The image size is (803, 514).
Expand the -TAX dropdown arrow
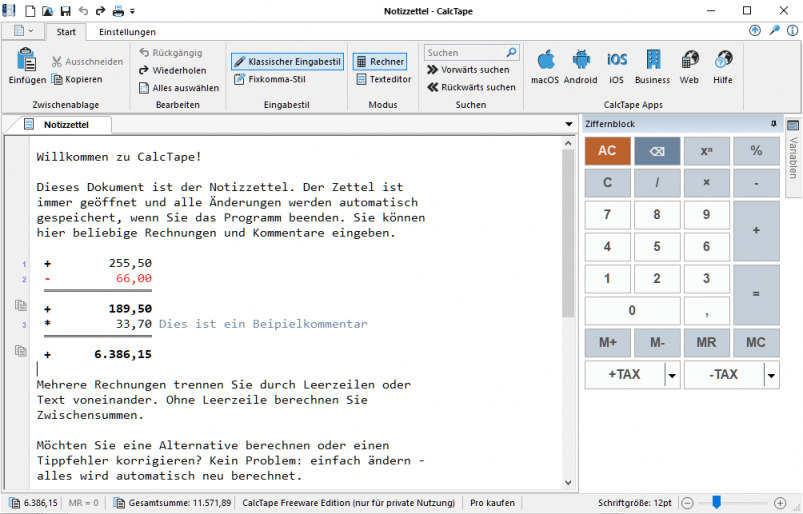point(771,375)
